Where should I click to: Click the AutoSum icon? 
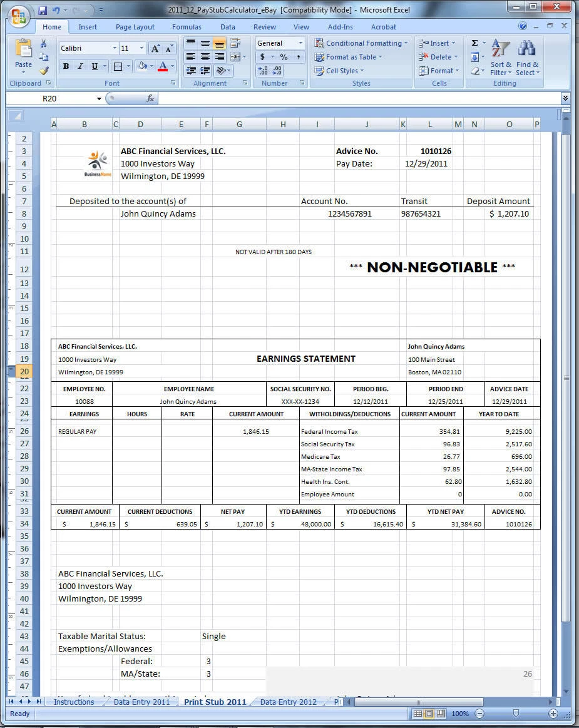pyautogui.click(x=474, y=44)
